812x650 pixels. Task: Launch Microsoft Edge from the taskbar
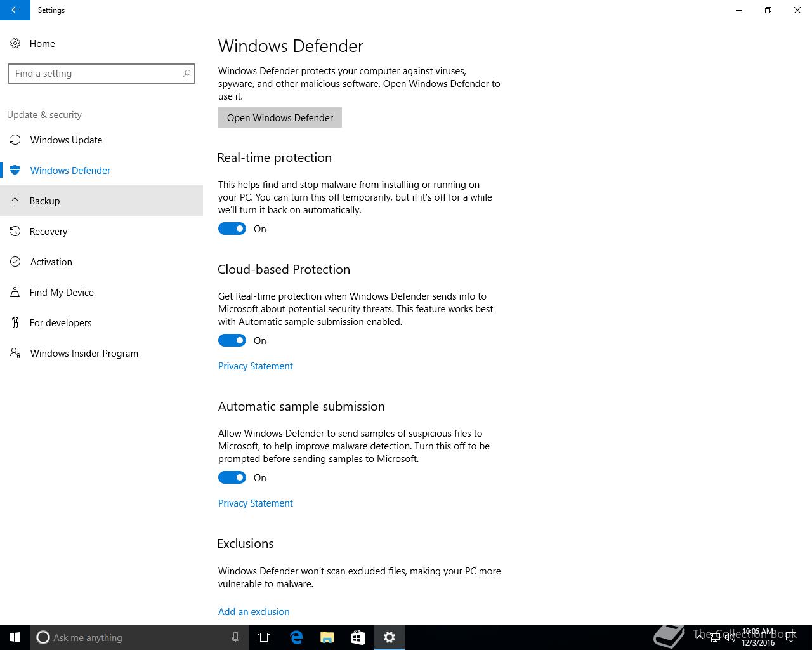pos(296,637)
